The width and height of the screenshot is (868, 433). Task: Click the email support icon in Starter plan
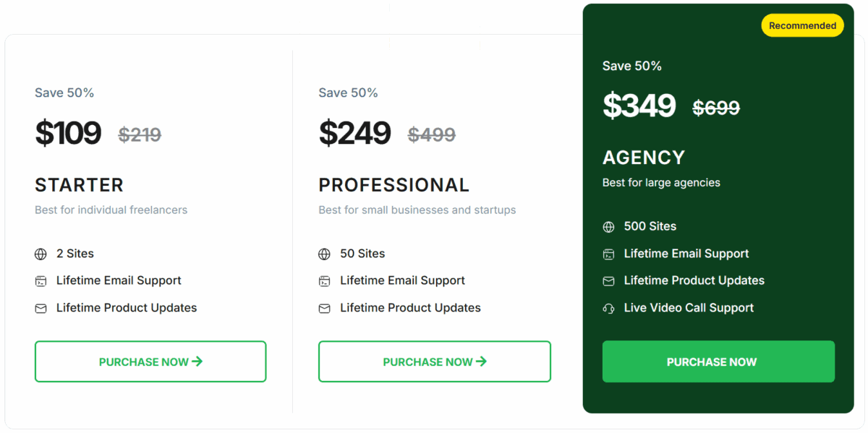coord(41,281)
